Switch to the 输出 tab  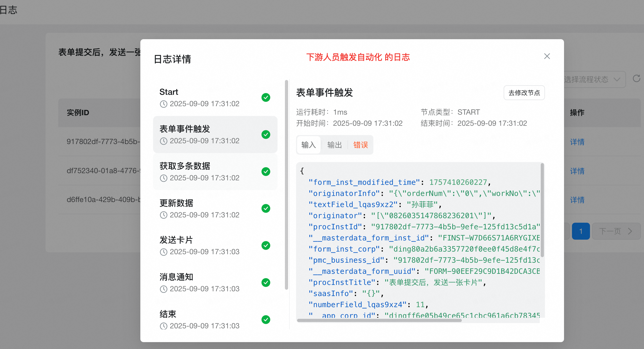coord(334,145)
